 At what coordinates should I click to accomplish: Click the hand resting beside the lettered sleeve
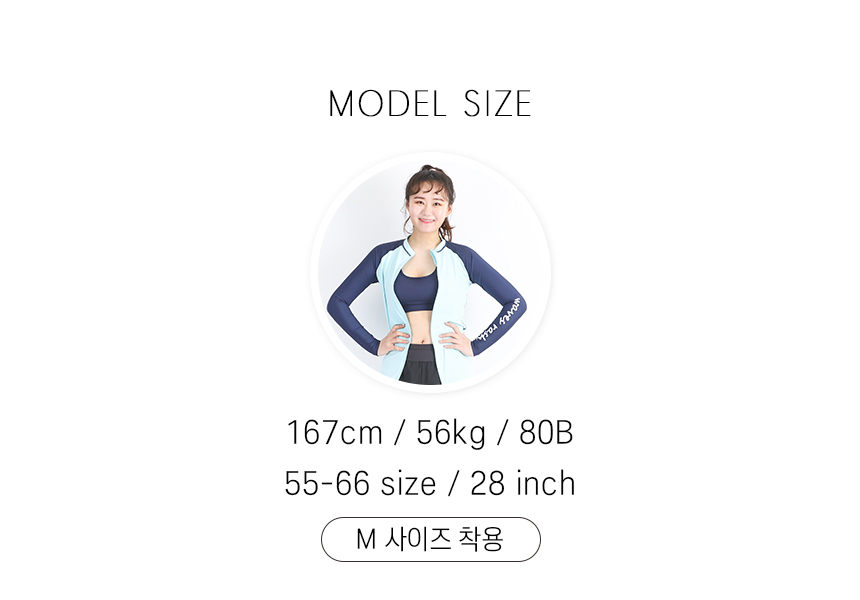pyautogui.click(x=455, y=337)
